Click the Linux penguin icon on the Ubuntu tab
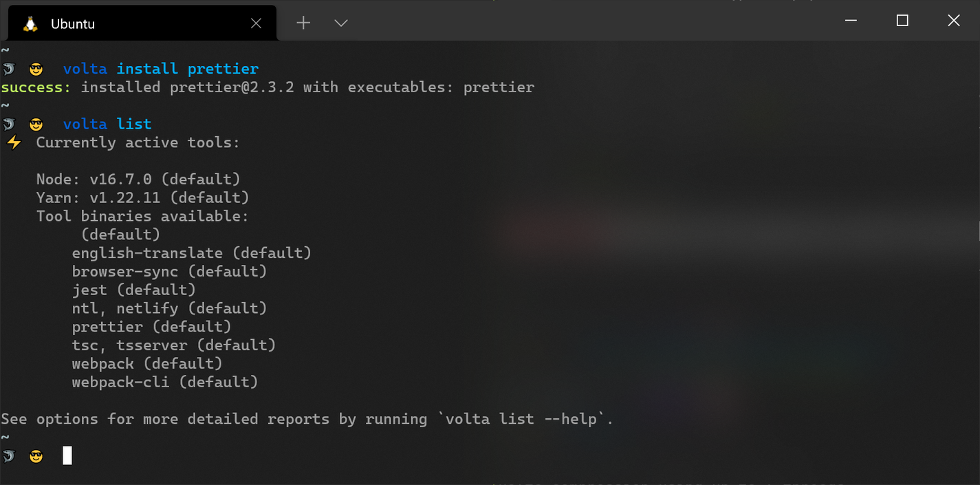This screenshot has width=980, height=485. point(28,23)
